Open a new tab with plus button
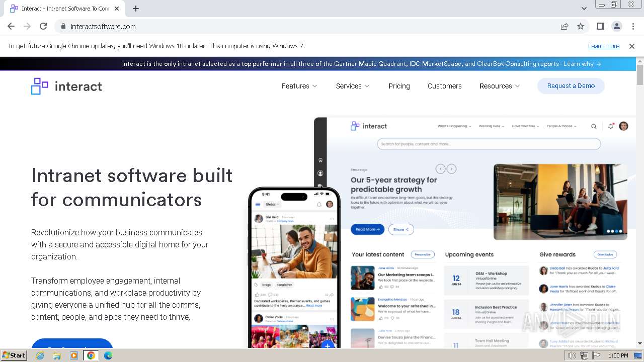644x362 pixels. 136,9
